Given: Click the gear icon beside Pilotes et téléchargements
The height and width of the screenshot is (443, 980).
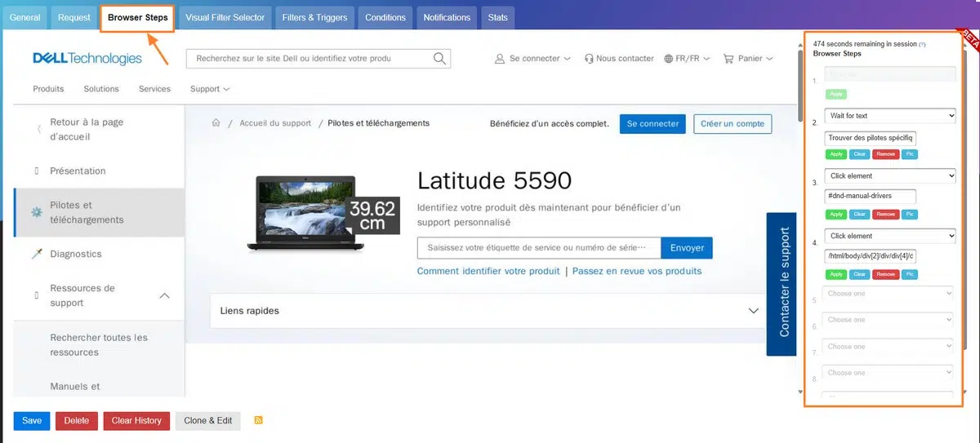Looking at the screenshot, I should [36, 212].
